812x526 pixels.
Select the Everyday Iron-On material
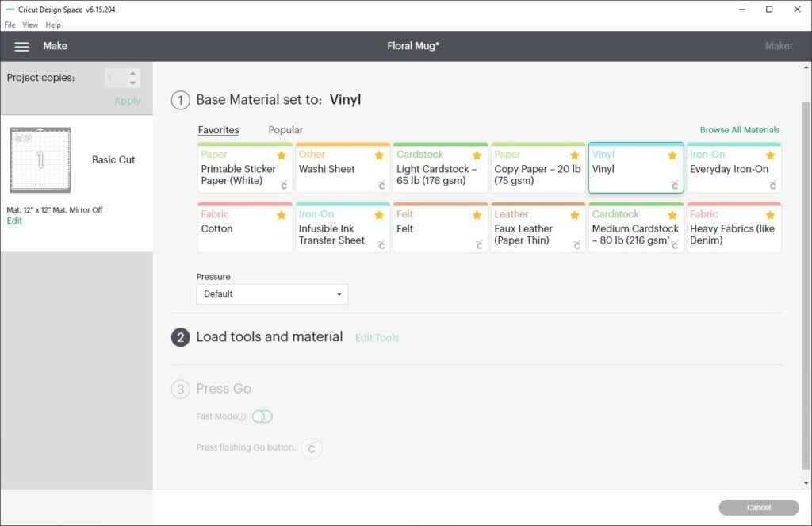pos(733,168)
